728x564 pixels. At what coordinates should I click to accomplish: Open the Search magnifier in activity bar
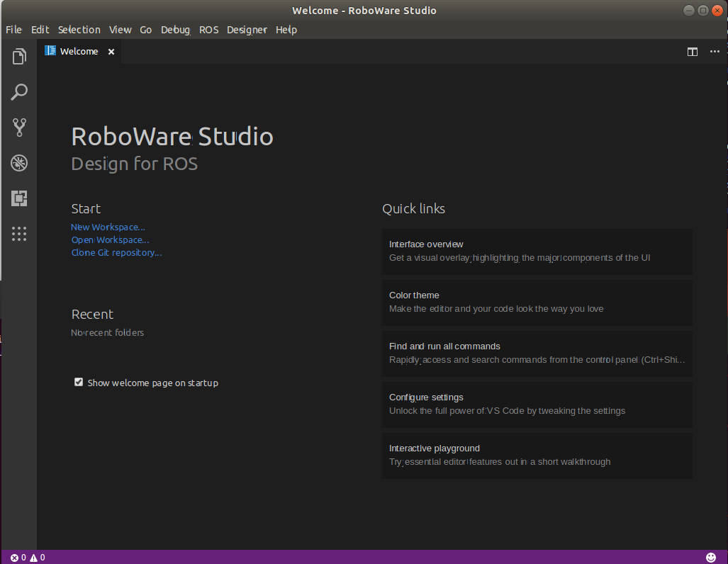tap(19, 92)
